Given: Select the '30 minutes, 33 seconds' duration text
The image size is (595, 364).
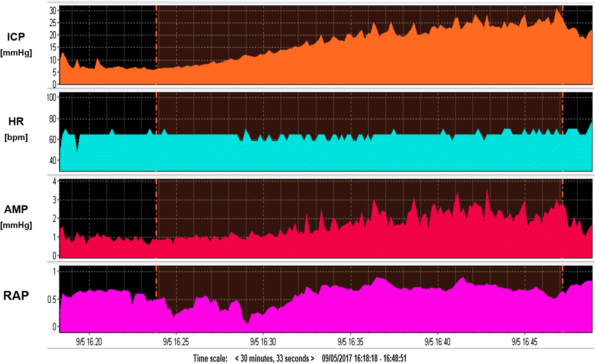Looking at the screenshot, I should (275, 359).
